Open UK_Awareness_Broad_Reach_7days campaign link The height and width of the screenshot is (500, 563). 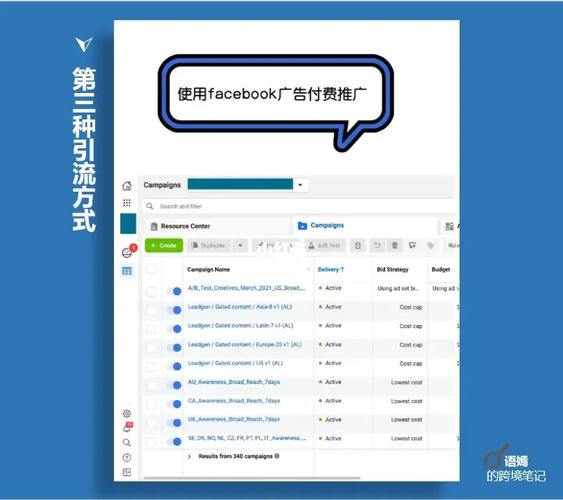[234, 419]
